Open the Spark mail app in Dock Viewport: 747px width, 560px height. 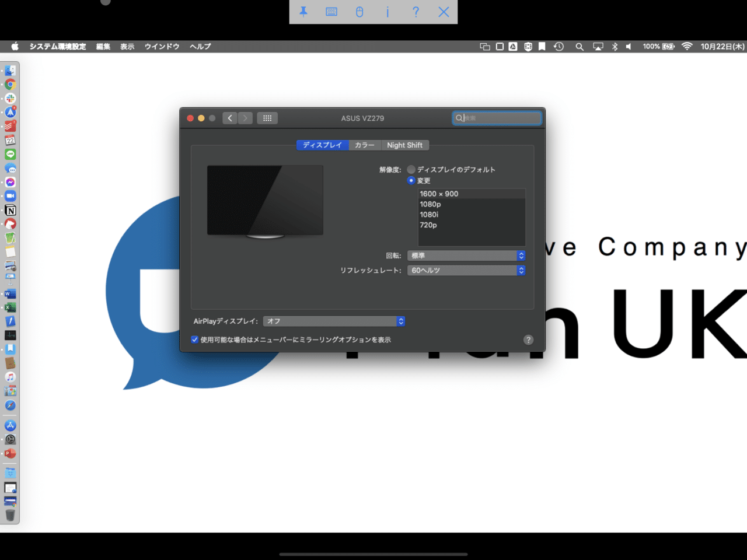[x=10, y=112]
